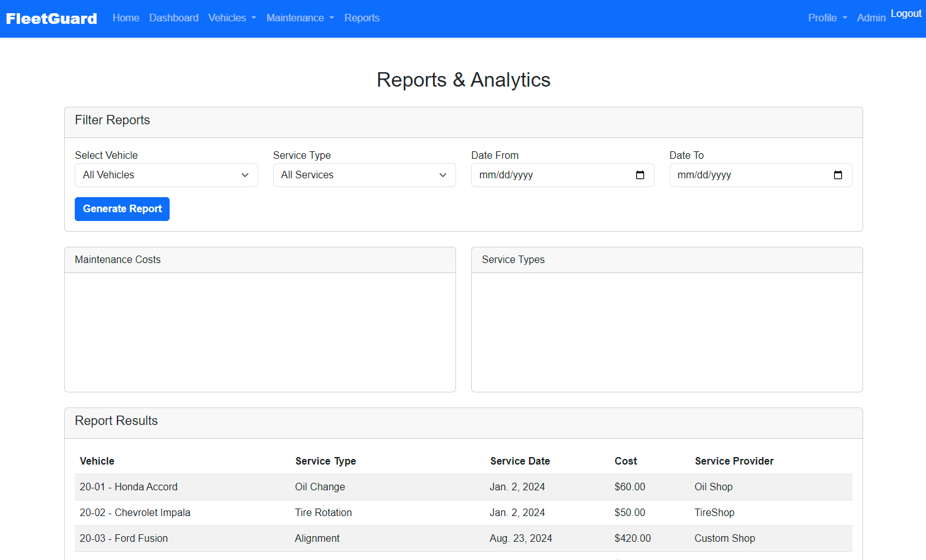The height and width of the screenshot is (560, 926).
Task: Expand the Select Vehicle dropdown
Action: (x=166, y=175)
